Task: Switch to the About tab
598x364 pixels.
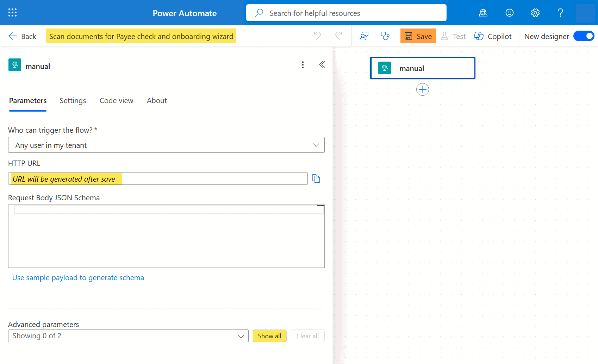Action: (x=157, y=101)
